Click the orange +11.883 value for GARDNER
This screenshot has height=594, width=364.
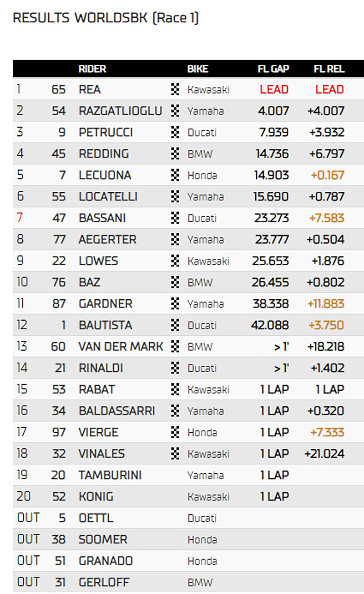[325, 303]
